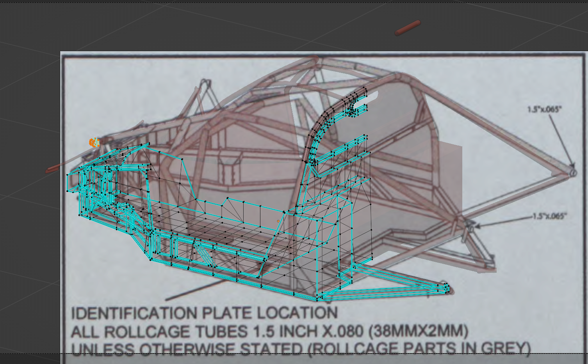Select the brown cylinder above the reference image
Screen dimensions: 588x364
coord(408,28)
